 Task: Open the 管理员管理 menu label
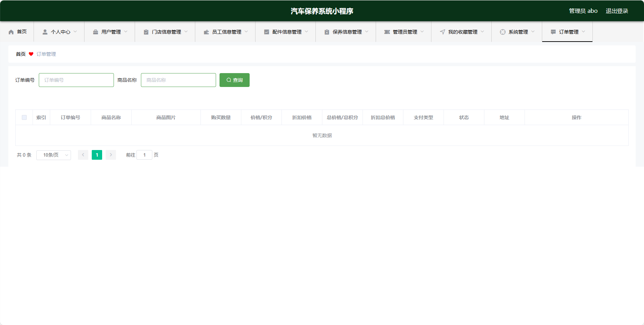(405, 32)
